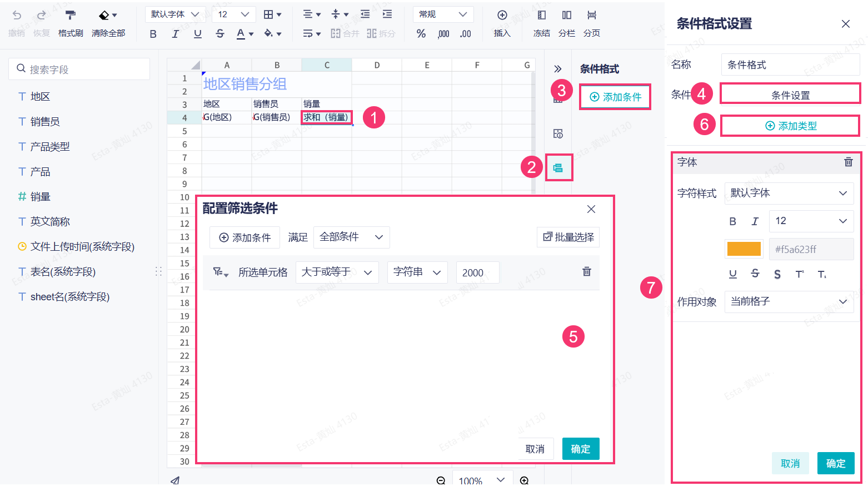Open the cell borders tool
The image size is (868, 486).
tap(272, 14)
